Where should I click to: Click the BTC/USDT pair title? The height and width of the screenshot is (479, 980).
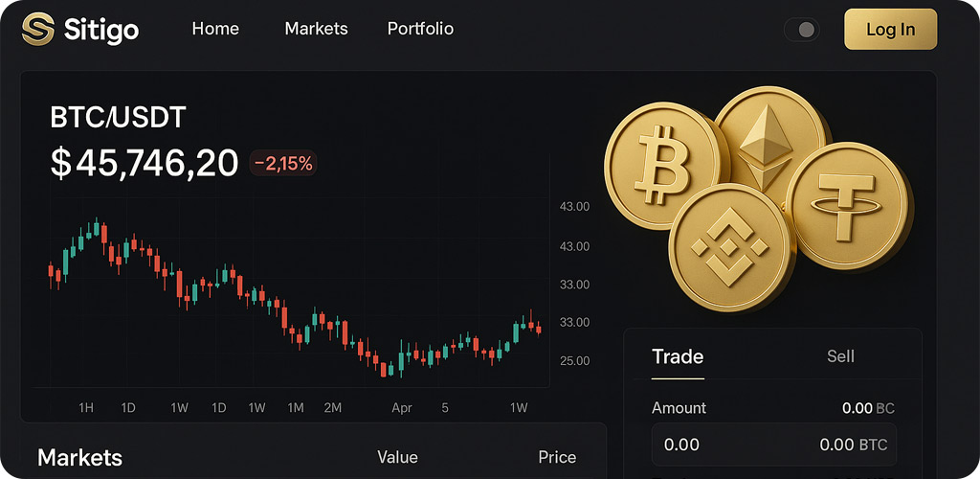tap(118, 118)
